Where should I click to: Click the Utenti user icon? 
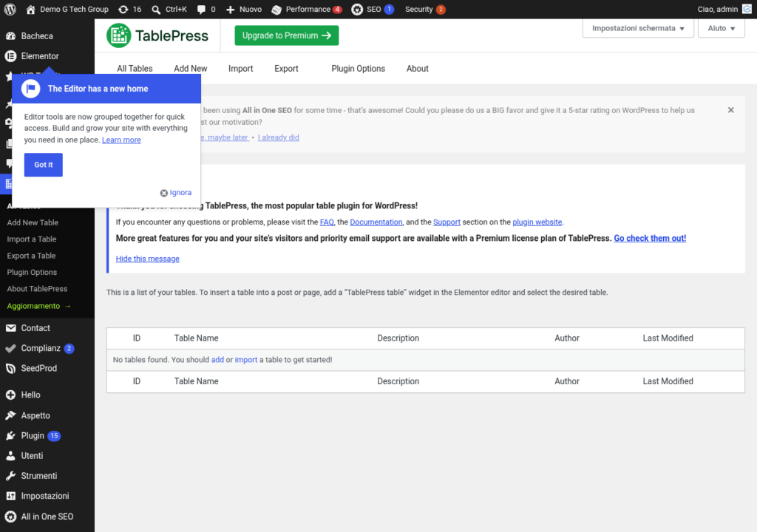[10, 456]
